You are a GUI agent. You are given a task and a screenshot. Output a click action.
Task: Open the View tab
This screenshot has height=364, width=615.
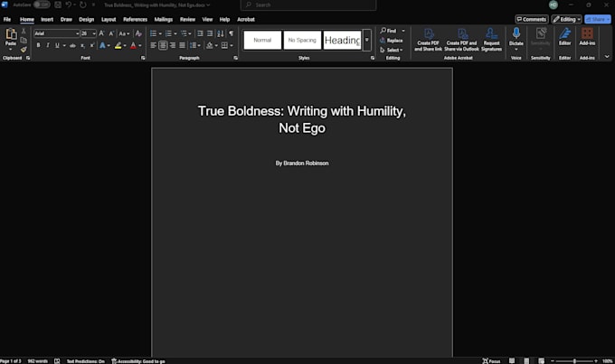(x=207, y=19)
